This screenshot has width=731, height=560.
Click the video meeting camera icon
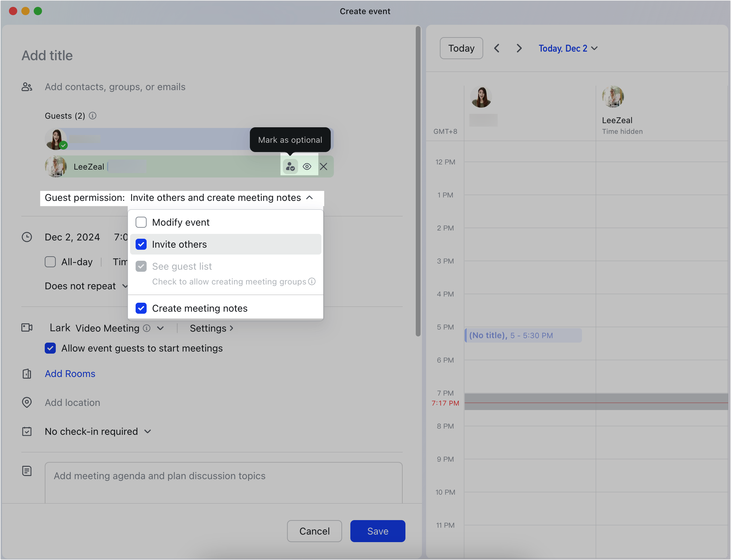(x=27, y=328)
